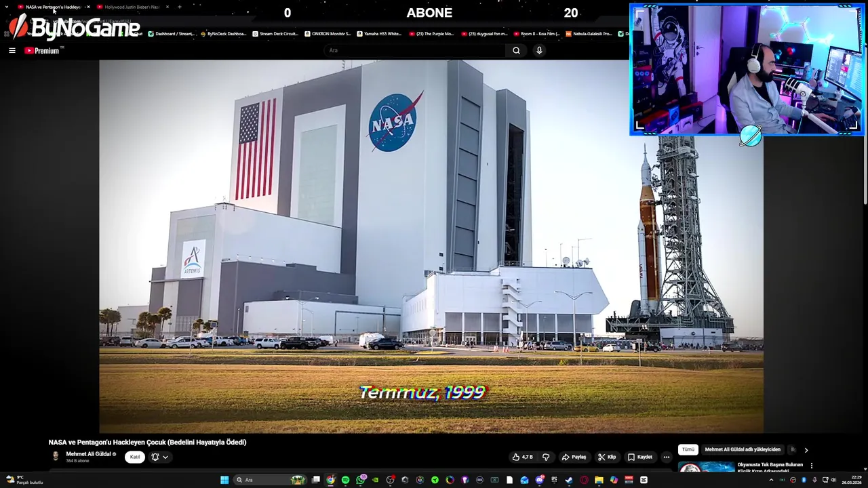Image resolution: width=868 pixels, height=488 pixels.
Task: Open the Windows Start menu
Action: (224, 480)
